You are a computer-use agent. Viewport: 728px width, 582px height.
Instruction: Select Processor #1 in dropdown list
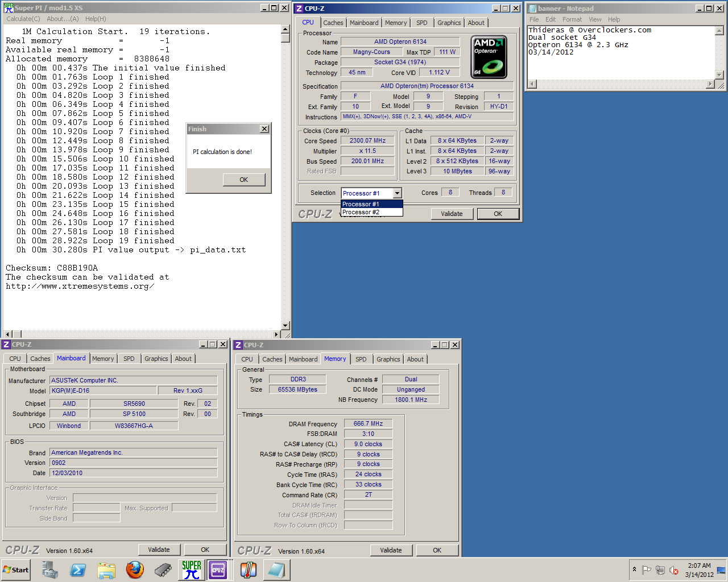pyautogui.click(x=372, y=204)
